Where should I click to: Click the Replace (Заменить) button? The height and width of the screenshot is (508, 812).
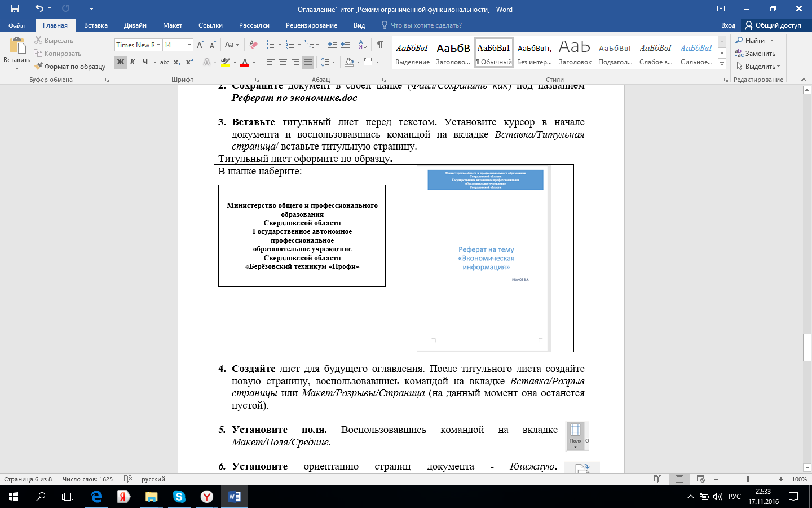(x=755, y=54)
